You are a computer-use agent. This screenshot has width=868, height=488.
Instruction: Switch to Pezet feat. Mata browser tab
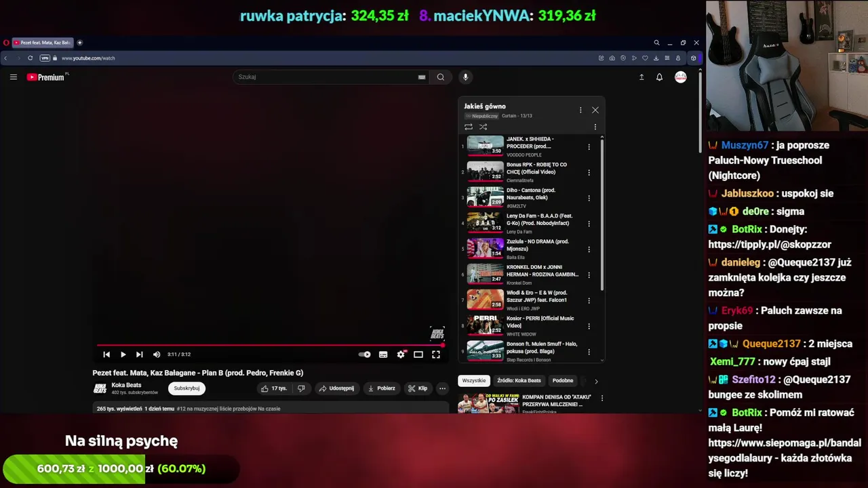[x=42, y=43]
